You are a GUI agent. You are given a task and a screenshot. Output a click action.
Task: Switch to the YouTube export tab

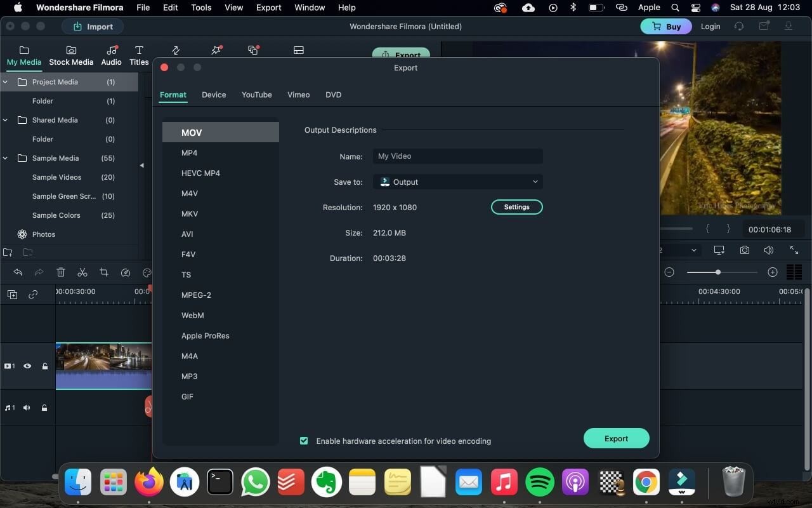[256, 95]
